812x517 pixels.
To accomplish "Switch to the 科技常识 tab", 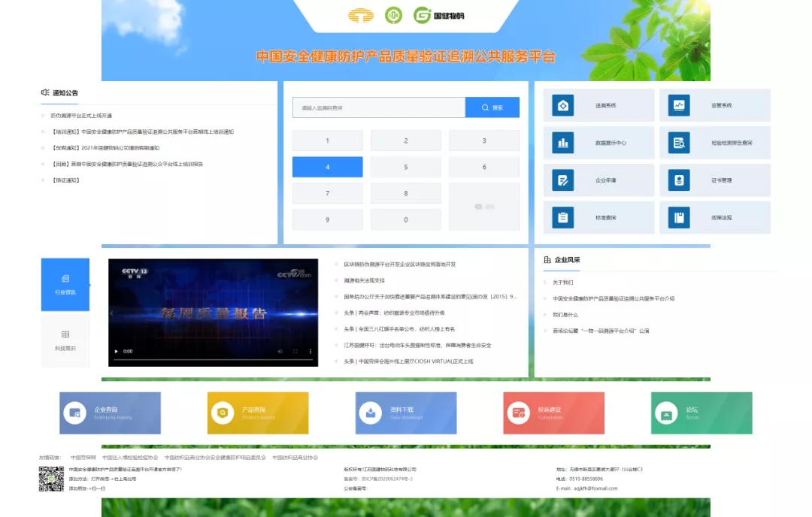I will (65, 340).
